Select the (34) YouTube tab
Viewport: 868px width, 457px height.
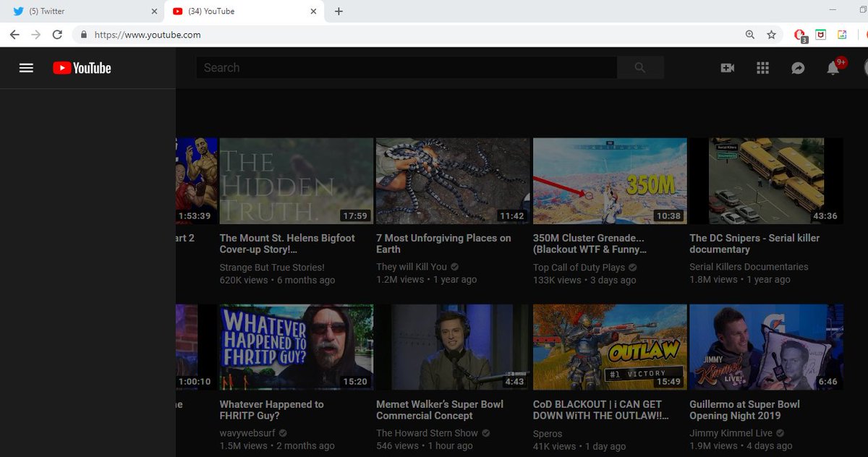(x=244, y=12)
